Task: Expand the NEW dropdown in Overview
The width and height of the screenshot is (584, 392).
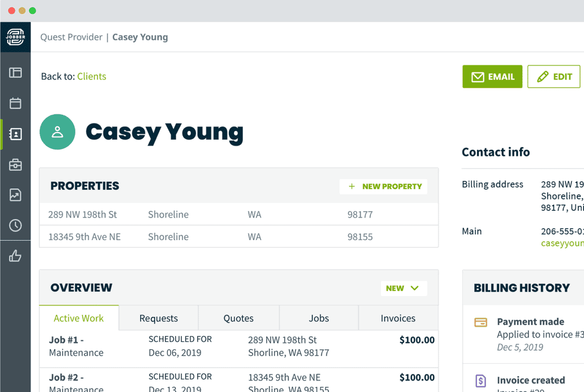Action: 403,288
